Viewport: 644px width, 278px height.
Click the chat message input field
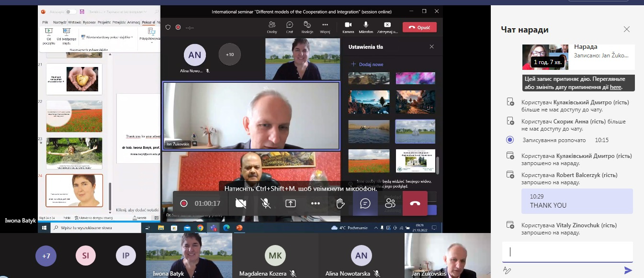coord(567,252)
